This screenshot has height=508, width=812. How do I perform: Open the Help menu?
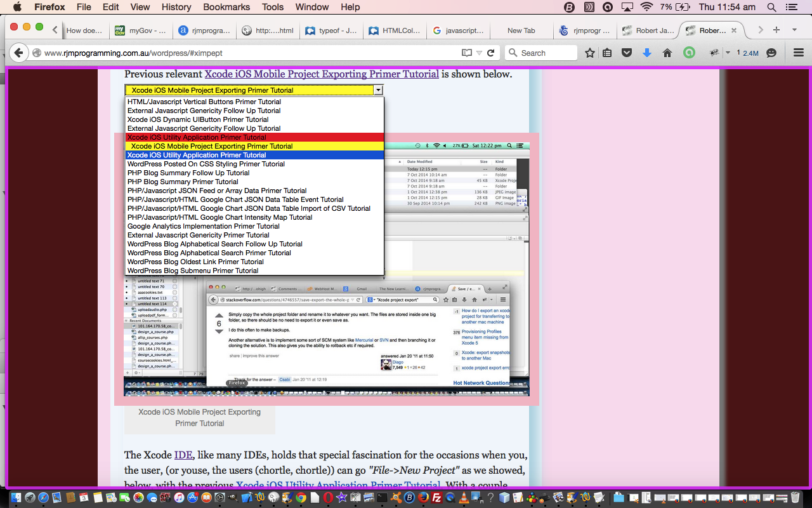(350, 7)
